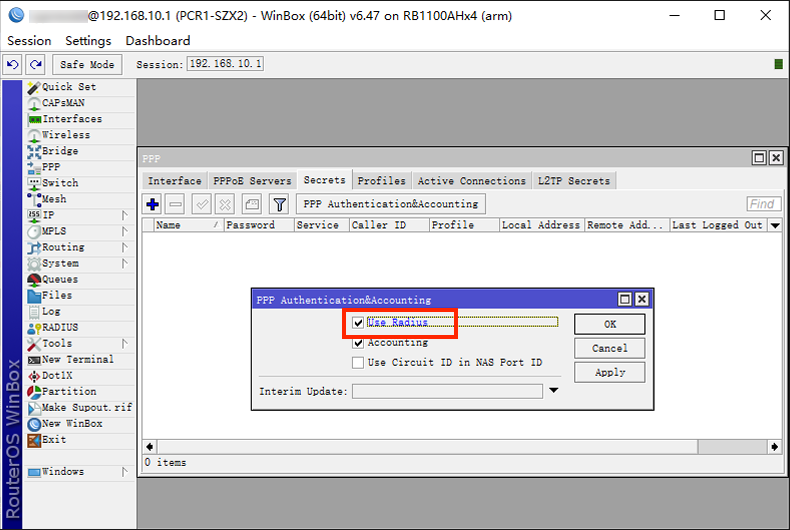The height and width of the screenshot is (530, 790).
Task: Open Partition from the sidebar
Action: point(81,391)
